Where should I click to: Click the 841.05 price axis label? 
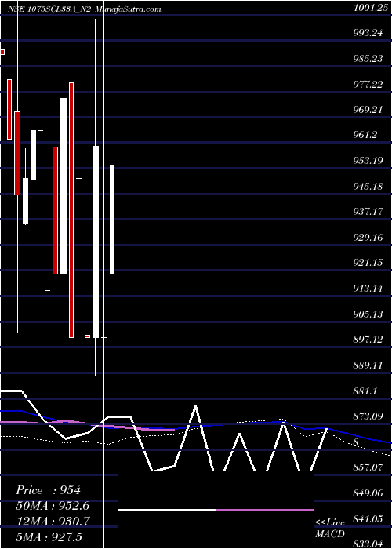pyautogui.click(x=369, y=519)
